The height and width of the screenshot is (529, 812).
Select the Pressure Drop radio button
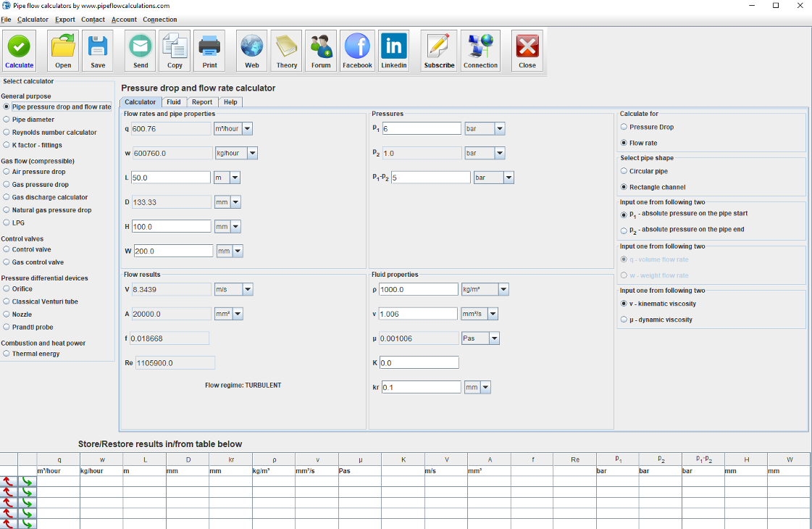point(624,127)
